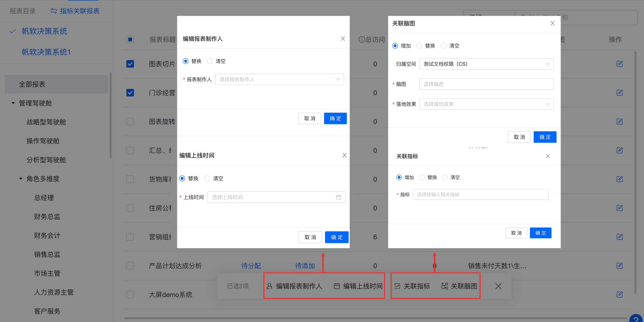Click 编辑上线时间 calendar icon in bottom toolbar

tap(336, 286)
